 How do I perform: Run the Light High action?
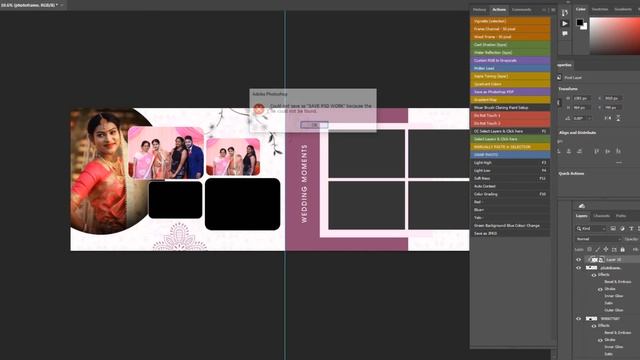pos(510,163)
